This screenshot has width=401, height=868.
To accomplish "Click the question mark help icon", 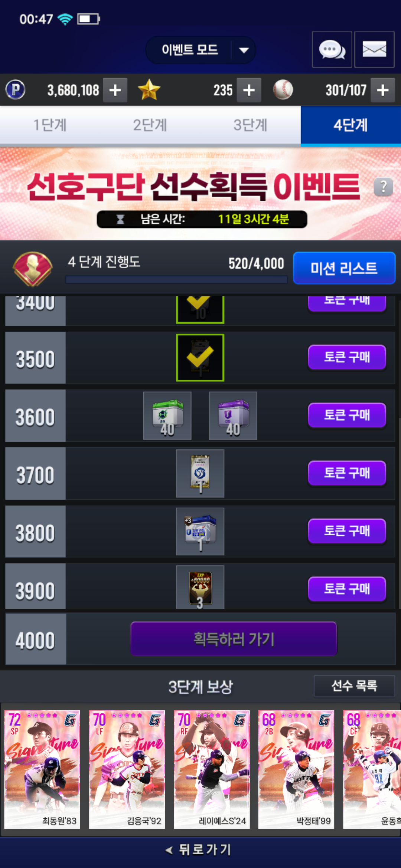I will pos(384,187).
